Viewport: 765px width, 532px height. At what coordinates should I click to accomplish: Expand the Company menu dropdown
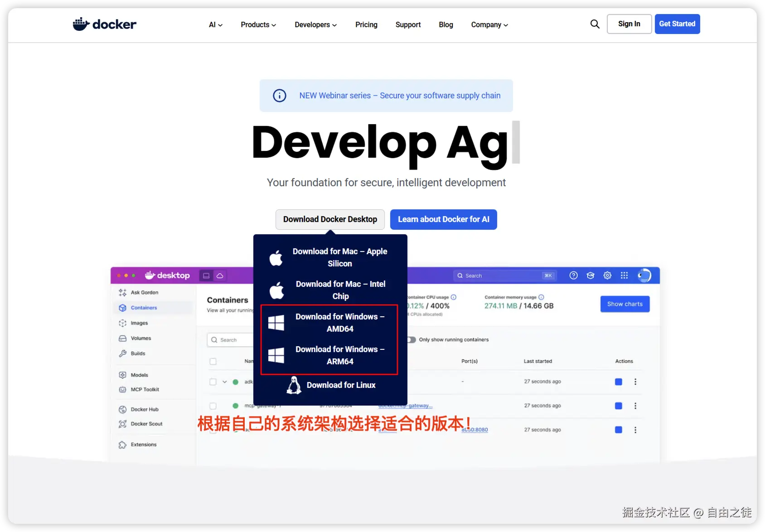489,25
